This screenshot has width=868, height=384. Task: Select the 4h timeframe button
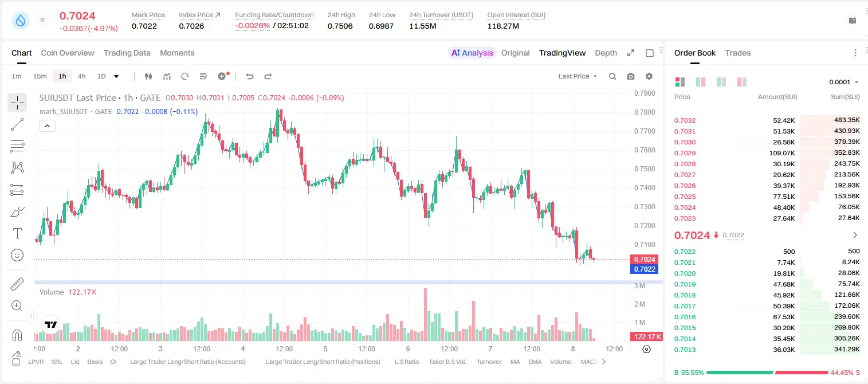tap(81, 76)
